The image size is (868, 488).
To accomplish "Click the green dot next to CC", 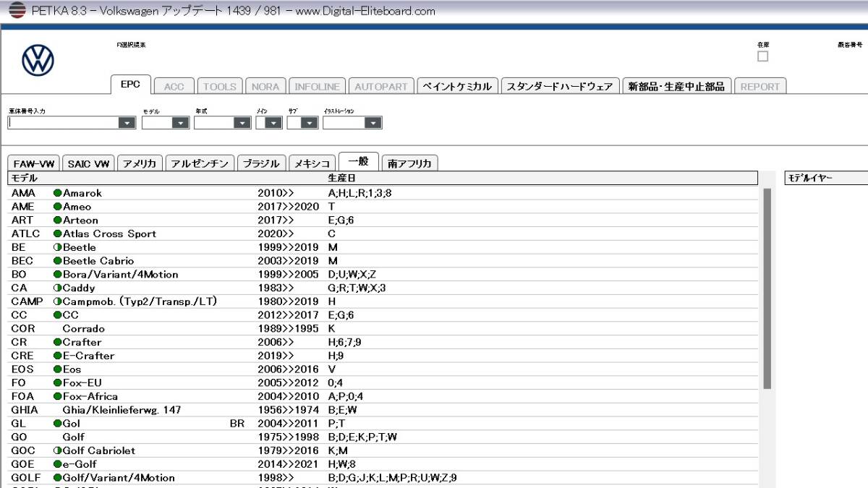I will (x=57, y=315).
